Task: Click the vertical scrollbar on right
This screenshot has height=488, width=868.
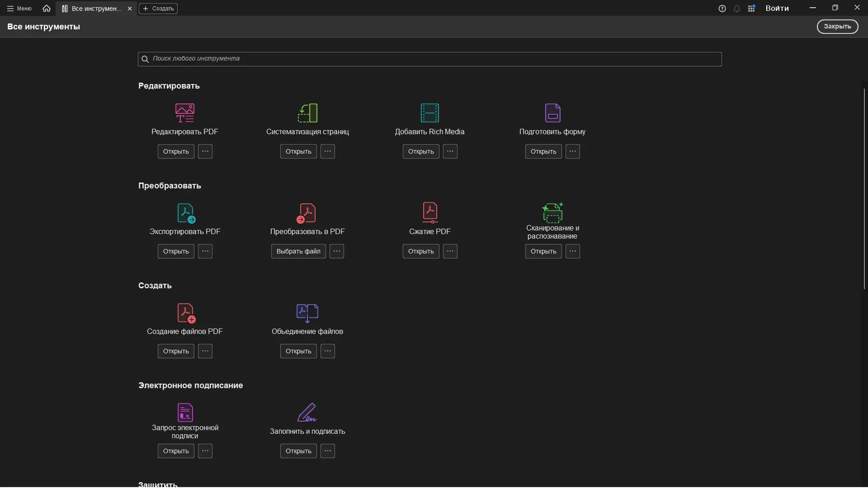Action: (x=864, y=189)
